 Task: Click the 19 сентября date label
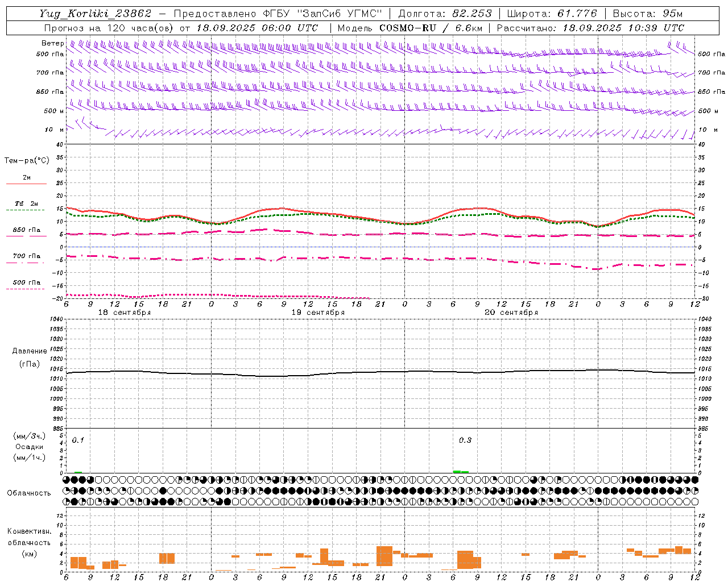318,313
